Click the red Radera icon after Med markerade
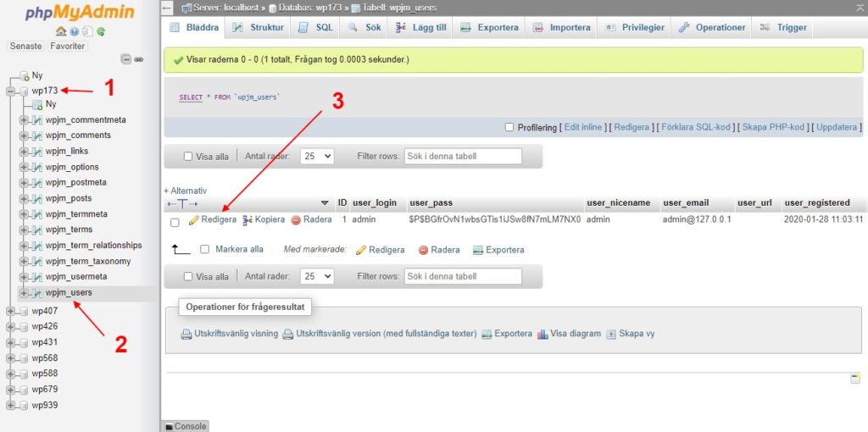This screenshot has width=868, height=432. [424, 250]
